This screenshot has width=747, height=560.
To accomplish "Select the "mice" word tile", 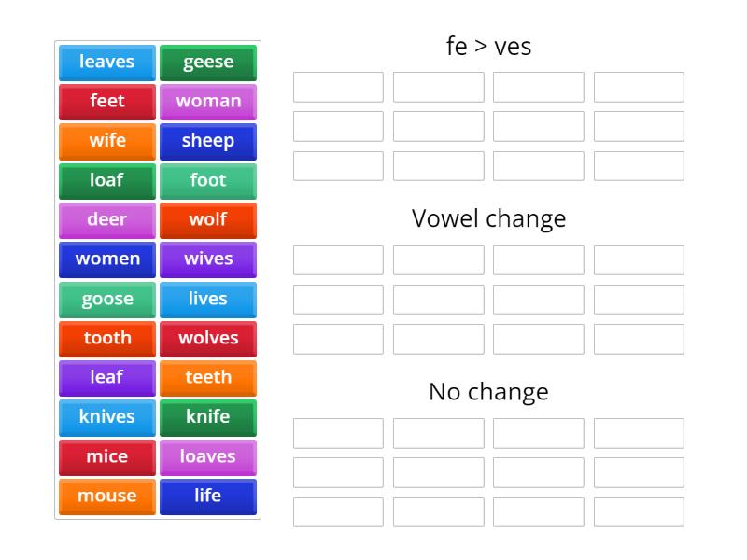I will point(106,456).
